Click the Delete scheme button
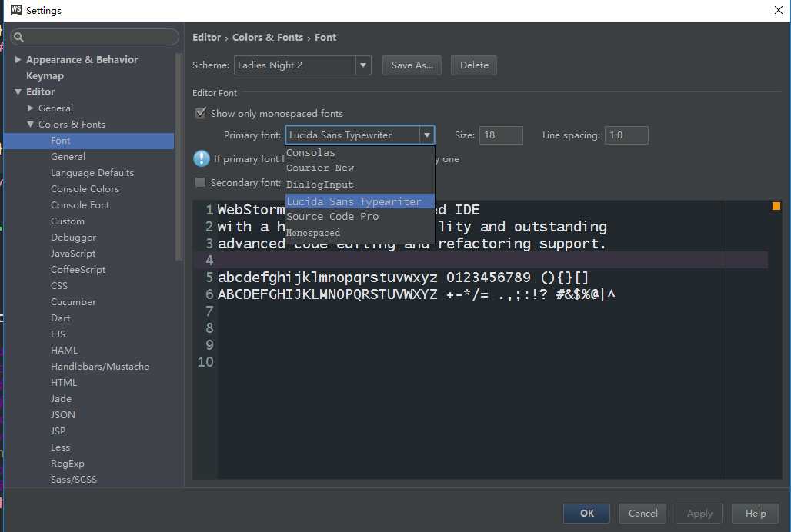This screenshot has width=791, height=532. [x=474, y=65]
